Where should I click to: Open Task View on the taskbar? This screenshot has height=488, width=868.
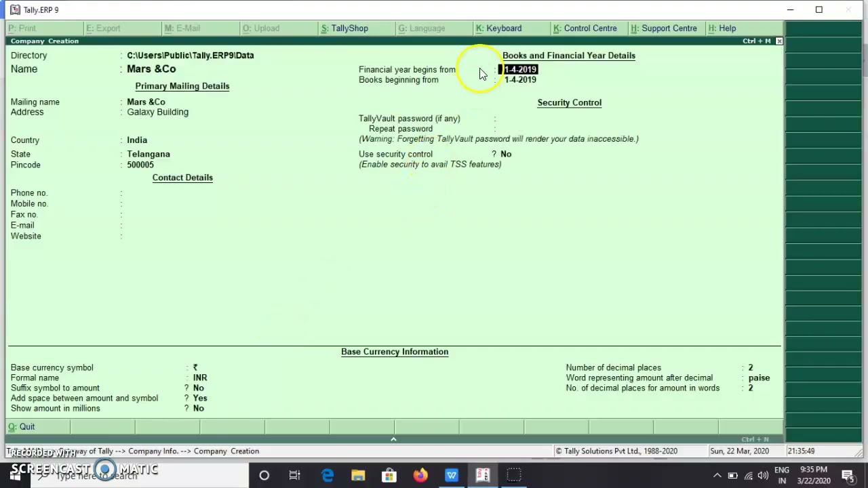pos(294,475)
